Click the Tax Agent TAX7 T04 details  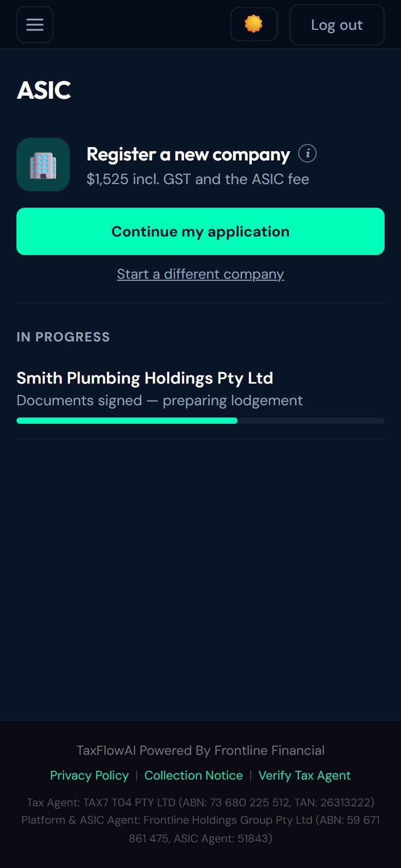point(200,802)
